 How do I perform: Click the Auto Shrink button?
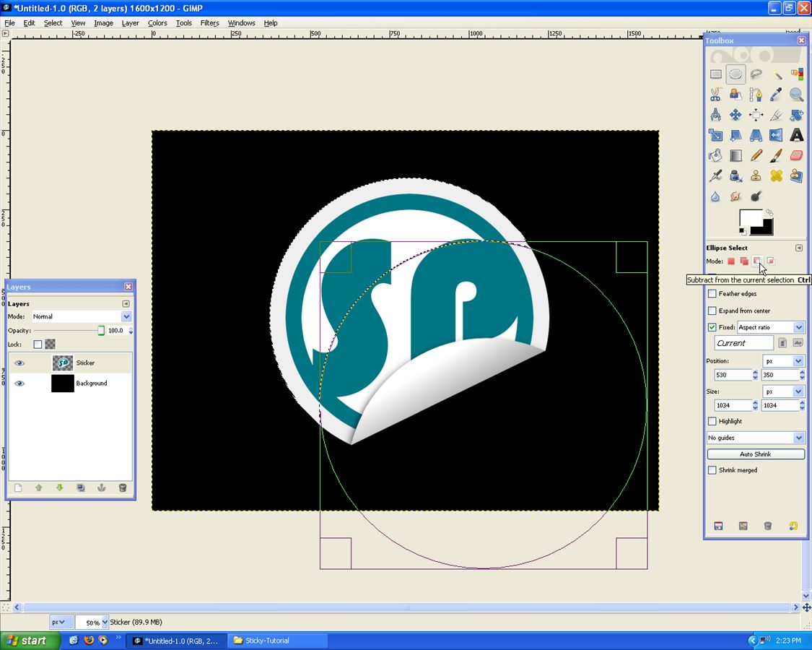coord(756,454)
